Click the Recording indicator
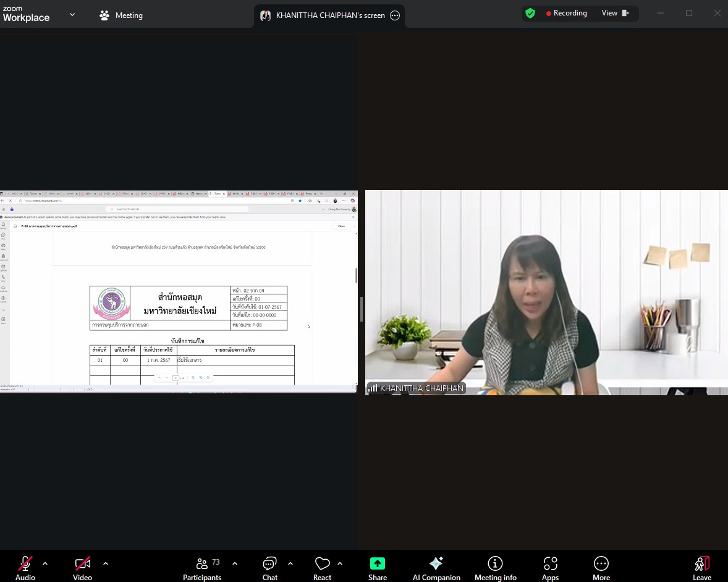Viewport: 728px width, 582px height. coord(566,13)
